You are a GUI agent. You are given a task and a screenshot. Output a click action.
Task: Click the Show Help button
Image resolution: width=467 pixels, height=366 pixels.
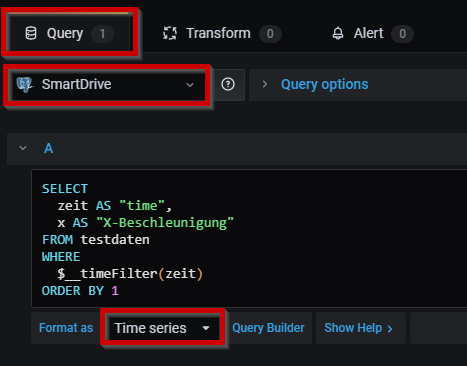[x=361, y=328]
